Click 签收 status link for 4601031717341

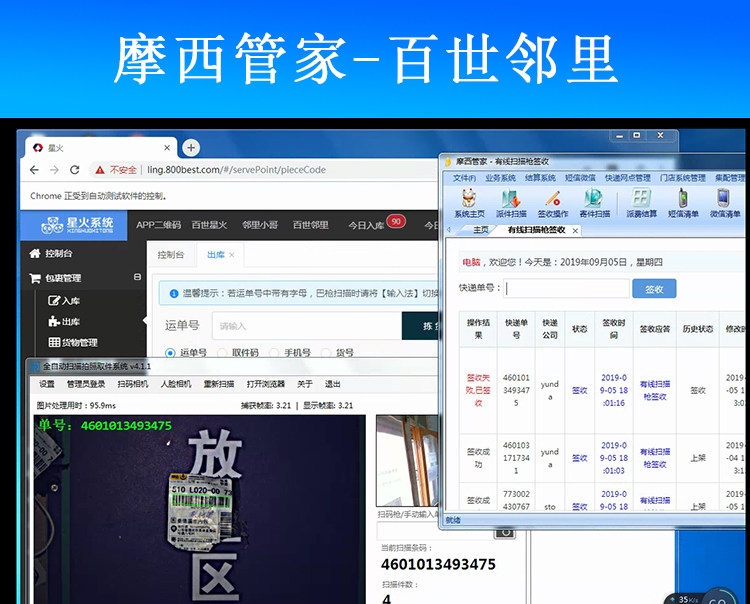(579, 458)
